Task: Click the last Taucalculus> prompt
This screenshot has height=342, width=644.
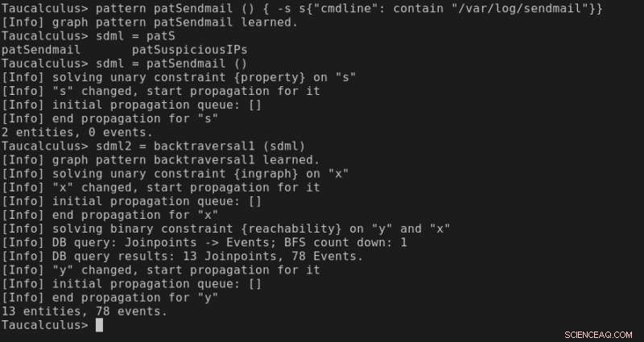Action: pos(45,325)
